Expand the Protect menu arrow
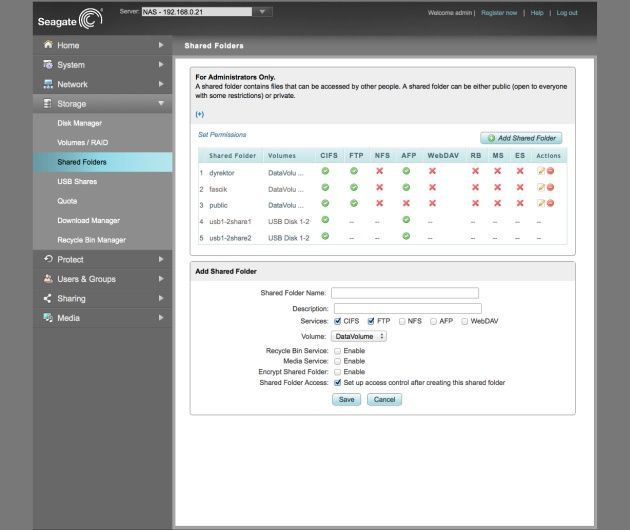Viewport: 630px width, 530px height. (161, 259)
